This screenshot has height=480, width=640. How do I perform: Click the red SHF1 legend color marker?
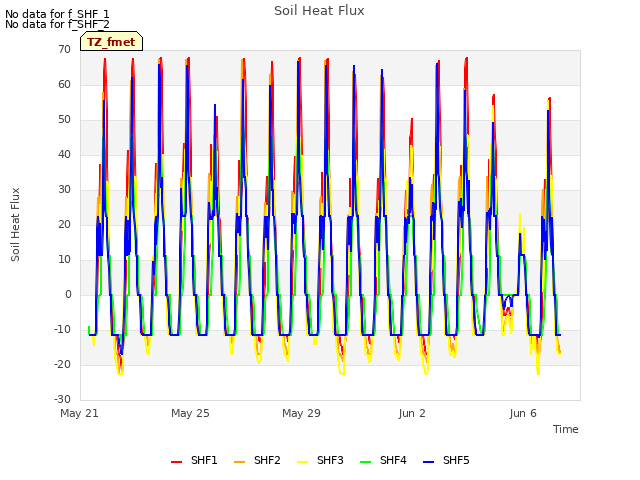coord(176,462)
